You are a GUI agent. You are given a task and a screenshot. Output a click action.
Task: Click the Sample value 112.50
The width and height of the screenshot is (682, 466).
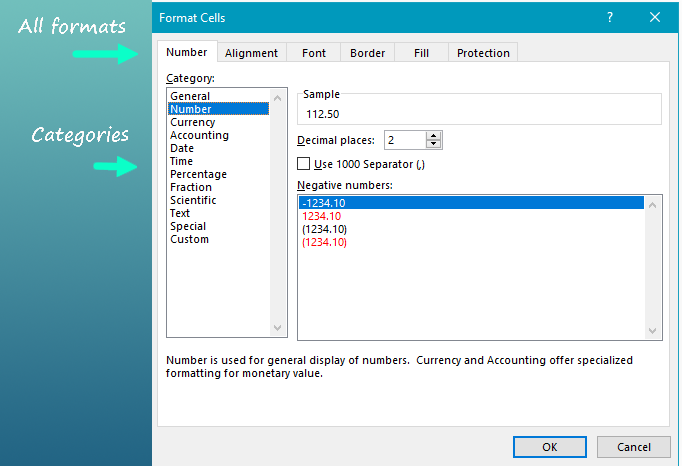click(322, 114)
